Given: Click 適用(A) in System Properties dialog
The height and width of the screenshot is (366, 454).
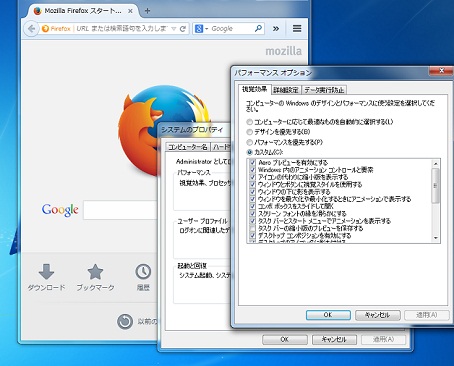Looking at the screenshot, I should click(x=383, y=339).
